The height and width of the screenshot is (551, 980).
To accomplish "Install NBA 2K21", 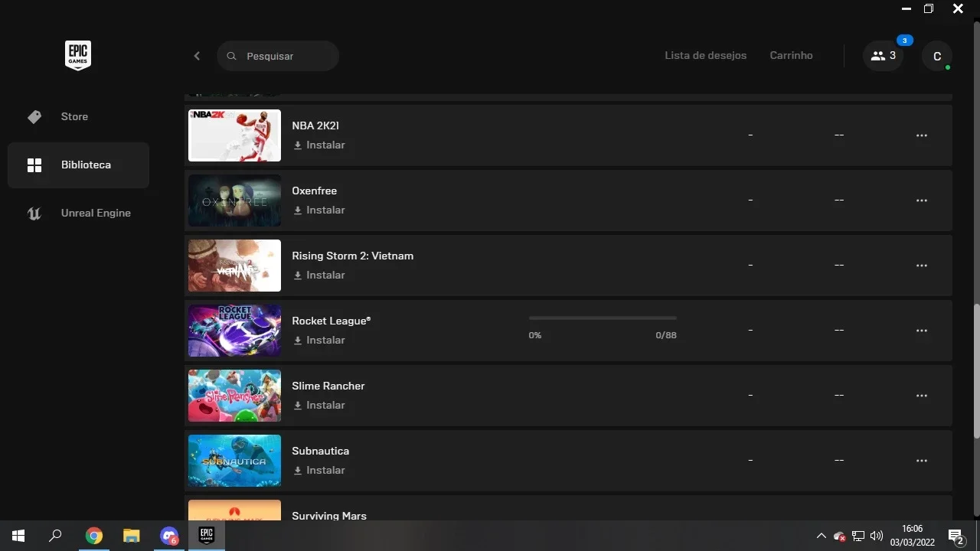I will click(x=319, y=145).
